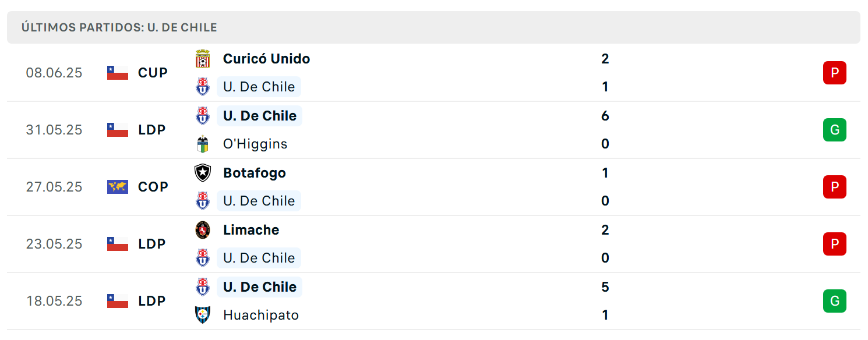Click the Chile flag beside CUP
The width and height of the screenshot is (868, 340).
coord(118,73)
